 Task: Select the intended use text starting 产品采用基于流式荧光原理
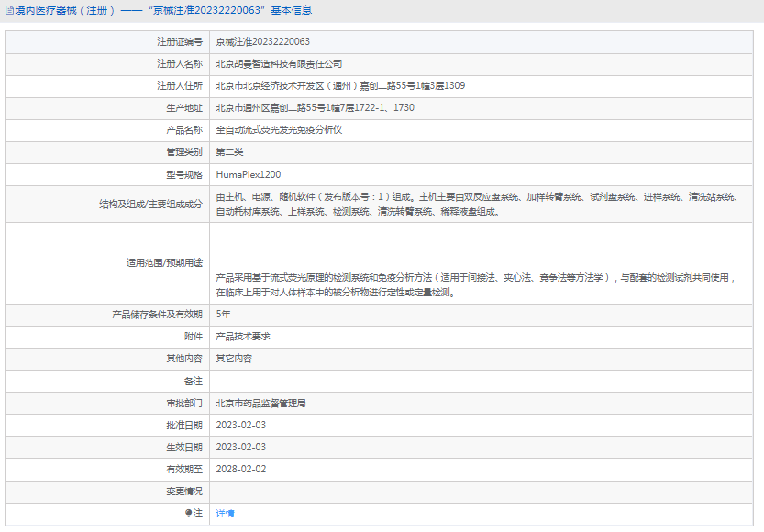pyautogui.click(x=475, y=285)
